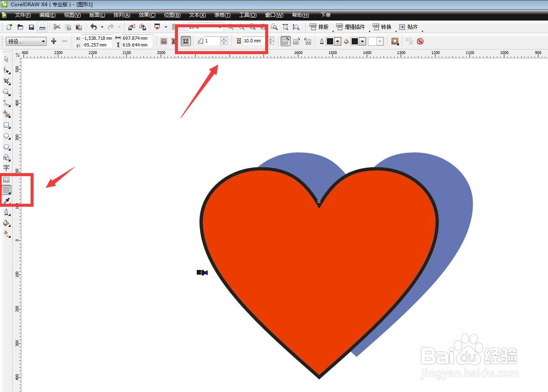Open the fill color dropdown

[362, 41]
